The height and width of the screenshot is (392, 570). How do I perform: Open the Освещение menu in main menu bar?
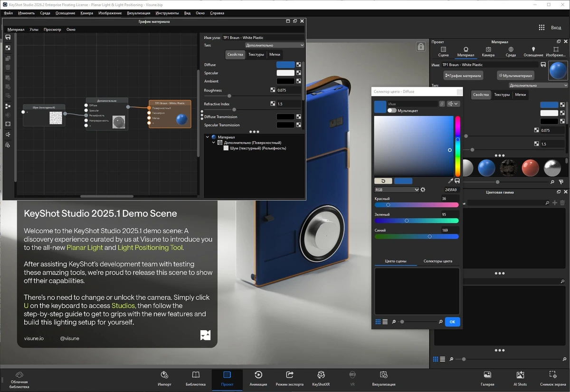click(x=65, y=13)
